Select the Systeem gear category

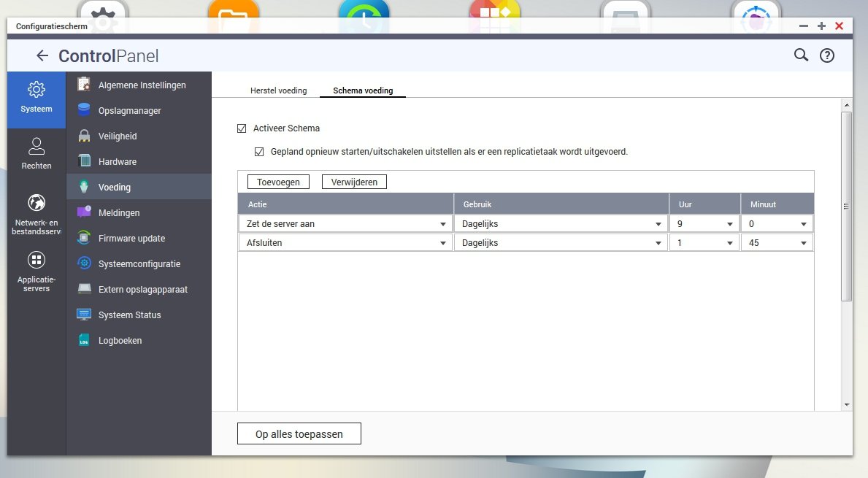(37, 98)
